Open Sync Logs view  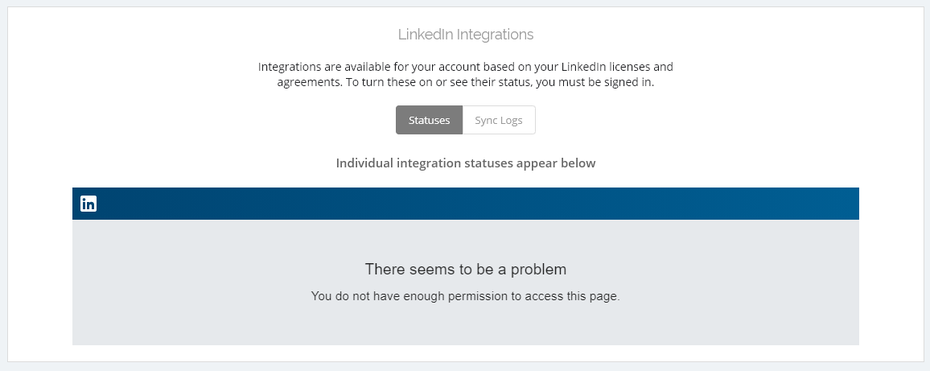(499, 120)
